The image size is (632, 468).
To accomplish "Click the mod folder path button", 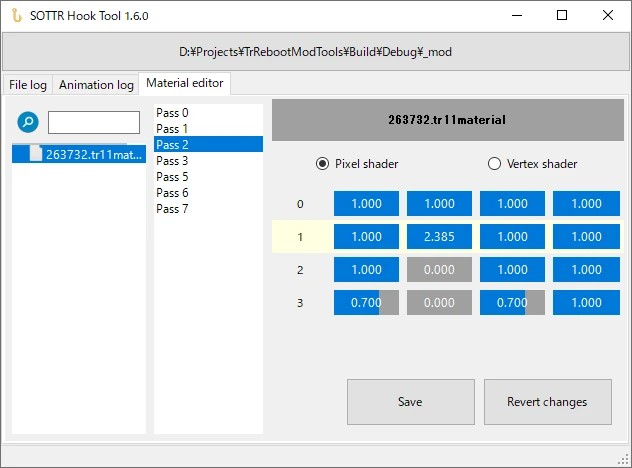I will [x=316, y=52].
